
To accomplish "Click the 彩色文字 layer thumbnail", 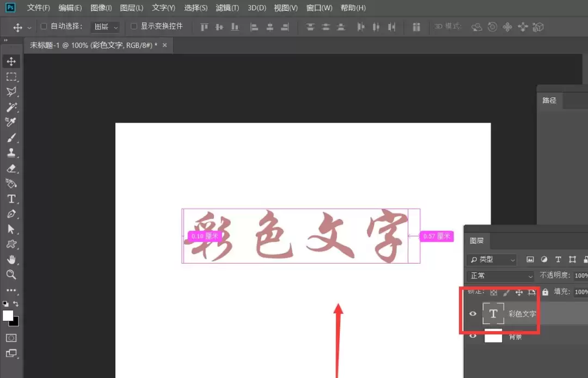I will (x=493, y=314).
